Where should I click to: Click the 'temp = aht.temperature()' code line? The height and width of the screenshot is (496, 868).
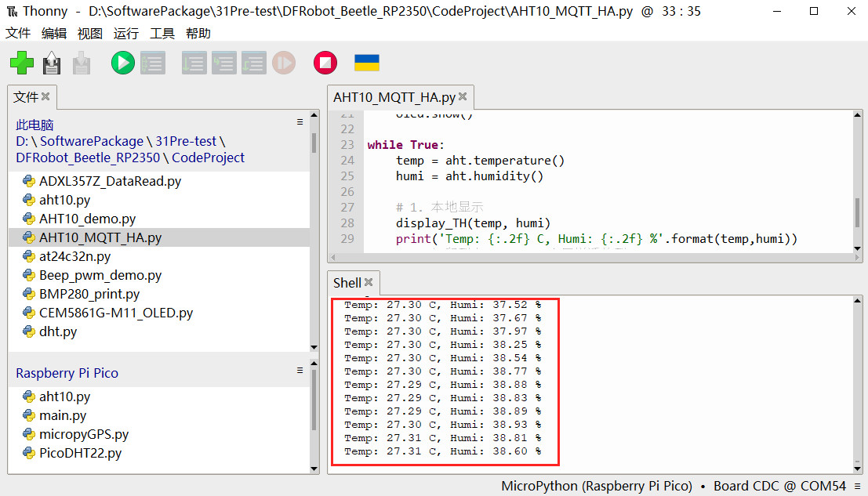point(480,161)
